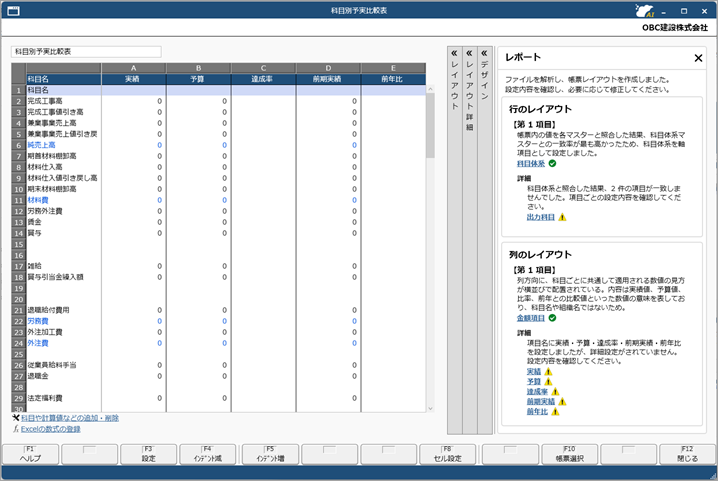The width and height of the screenshot is (718, 481).
Task: Open the 金額項目 link
Action: click(531, 318)
